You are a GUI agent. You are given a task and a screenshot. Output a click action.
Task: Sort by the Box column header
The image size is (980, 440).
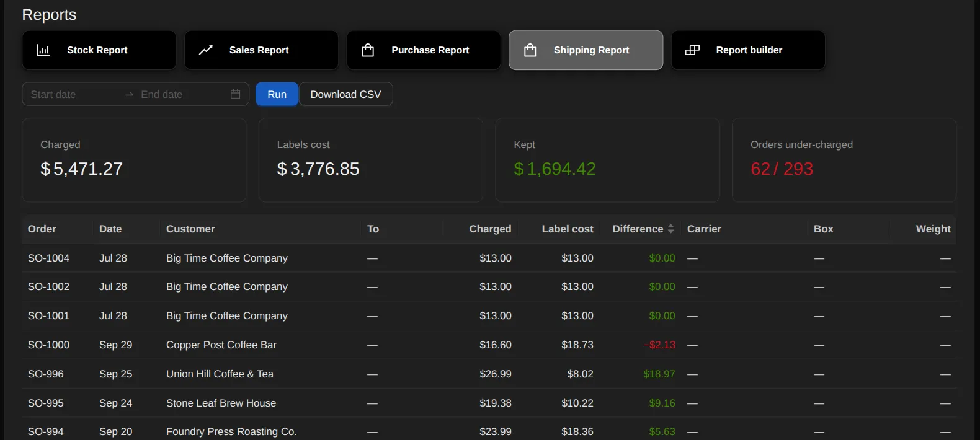coord(824,229)
